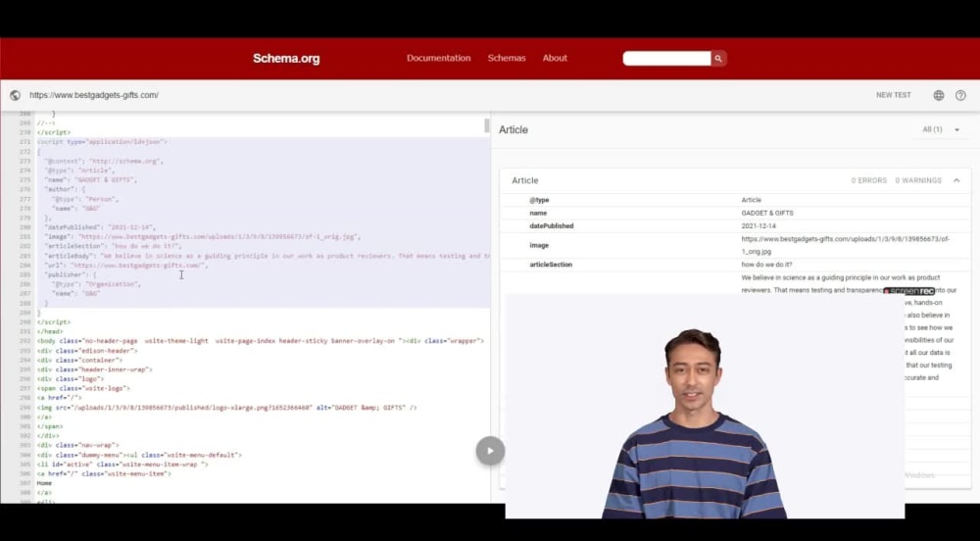The height and width of the screenshot is (541, 980).
Task: Click the "articleSection" code line
Action: pos(113,246)
